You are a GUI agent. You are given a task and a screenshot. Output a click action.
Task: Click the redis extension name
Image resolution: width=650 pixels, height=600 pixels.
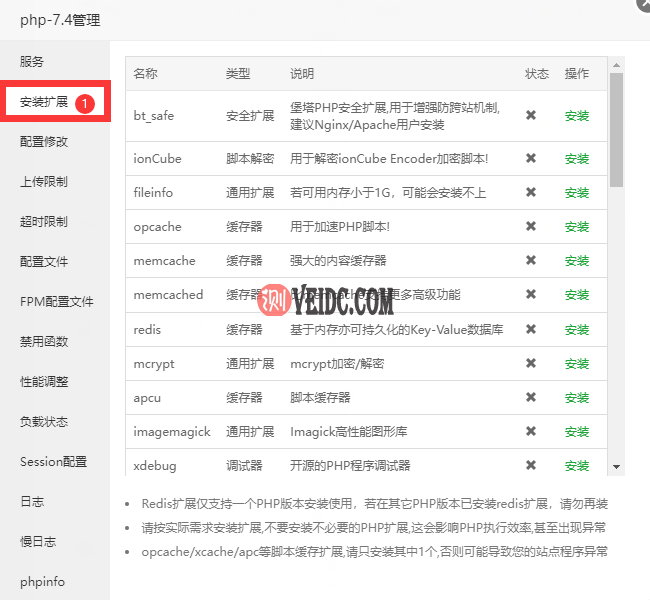[x=147, y=329]
